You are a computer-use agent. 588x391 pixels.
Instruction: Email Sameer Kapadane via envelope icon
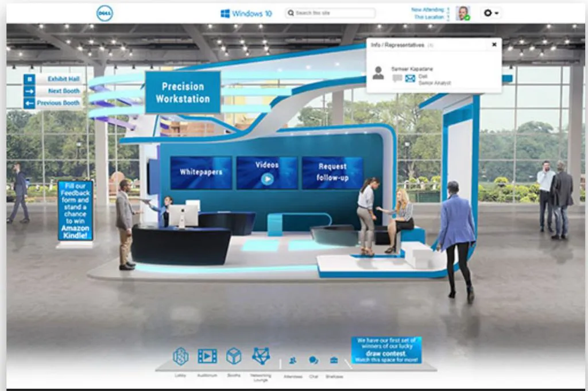click(409, 78)
